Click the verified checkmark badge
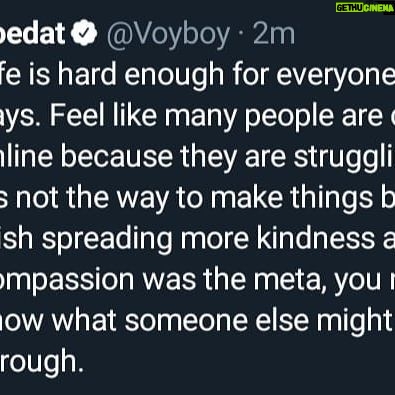395x395 pixels. click(x=84, y=33)
